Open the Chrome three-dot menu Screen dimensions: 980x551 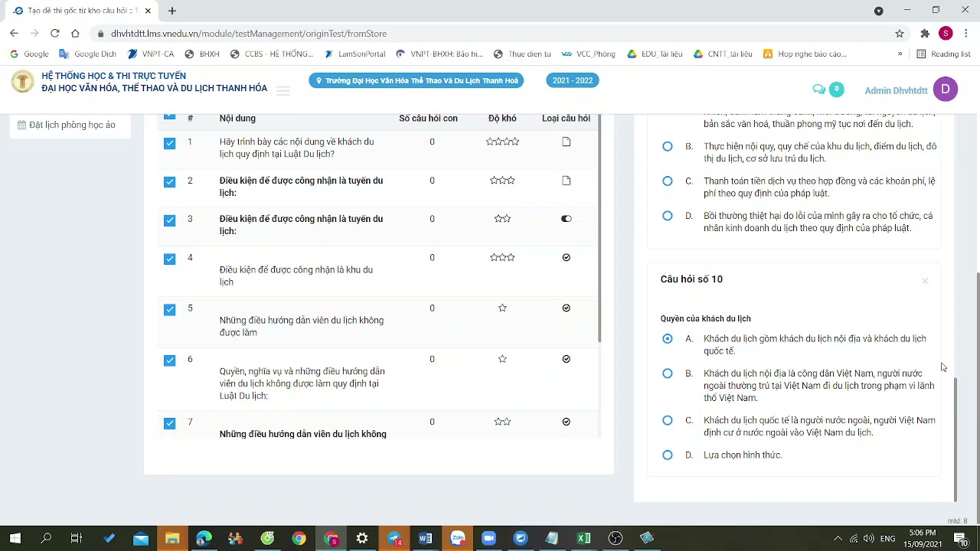click(x=966, y=33)
